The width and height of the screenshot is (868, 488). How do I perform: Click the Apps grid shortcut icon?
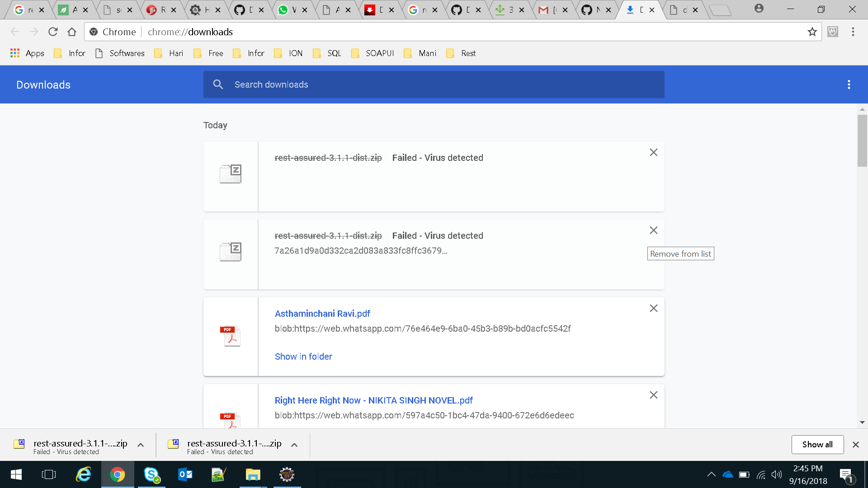click(x=15, y=53)
